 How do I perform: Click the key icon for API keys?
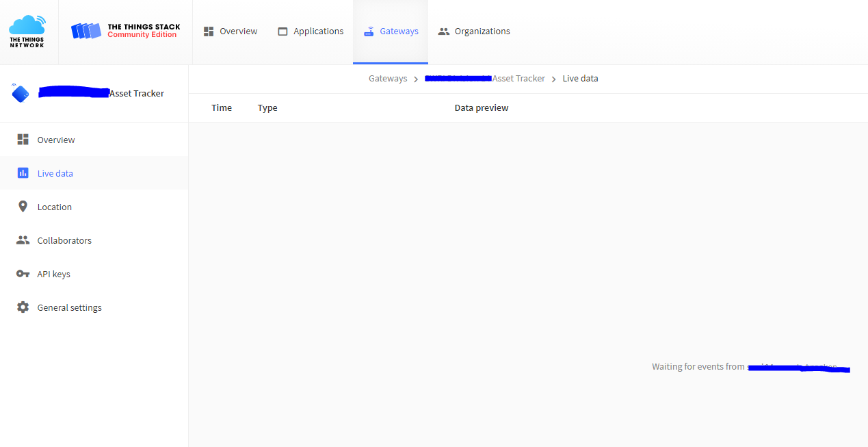click(23, 274)
